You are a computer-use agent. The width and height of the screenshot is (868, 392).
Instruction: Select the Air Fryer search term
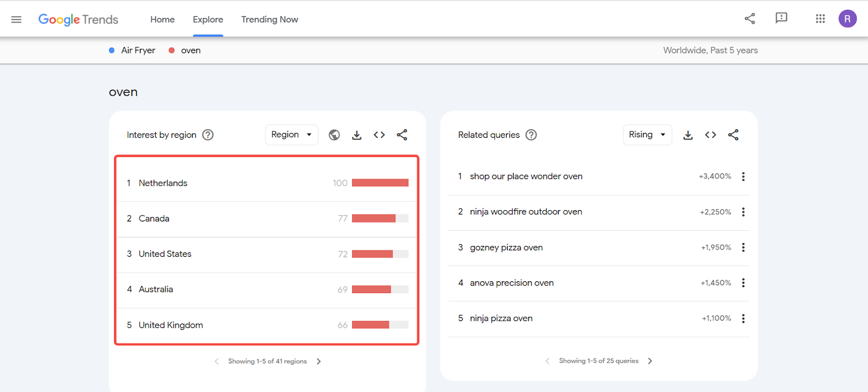132,50
